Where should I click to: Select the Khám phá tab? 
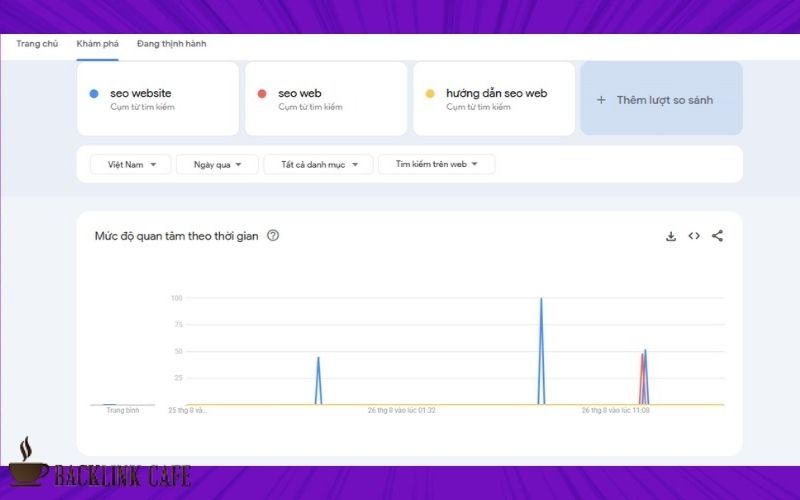[97, 44]
